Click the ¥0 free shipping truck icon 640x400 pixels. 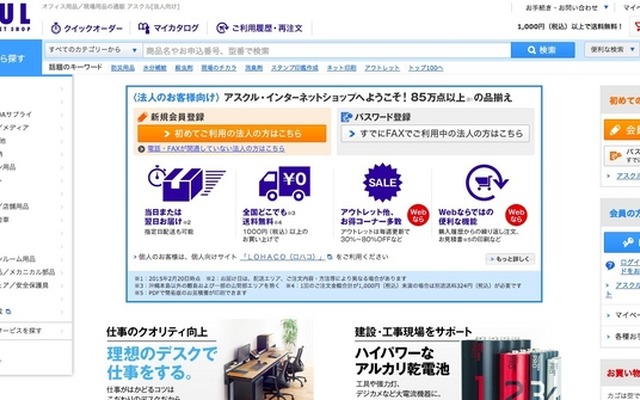tap(285, 183)
